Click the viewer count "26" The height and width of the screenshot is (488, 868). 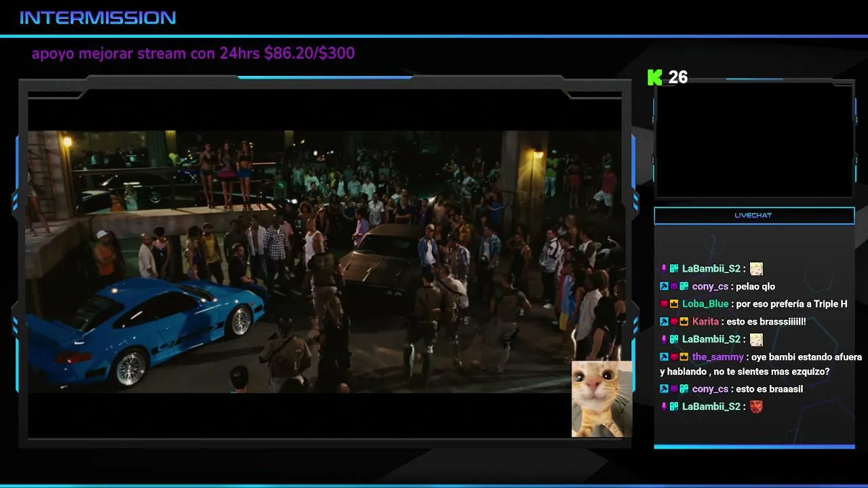(677, 77)
